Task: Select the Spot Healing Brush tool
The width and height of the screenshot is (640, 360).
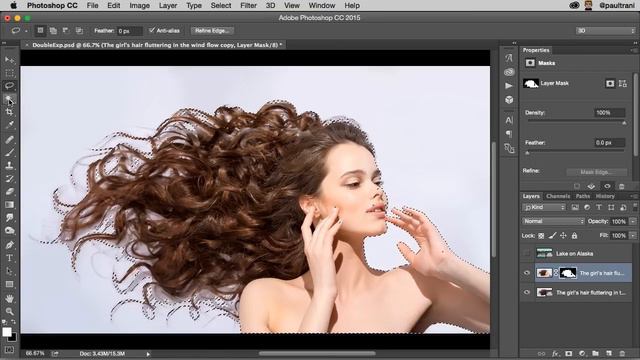Action: tap(9, 139)
